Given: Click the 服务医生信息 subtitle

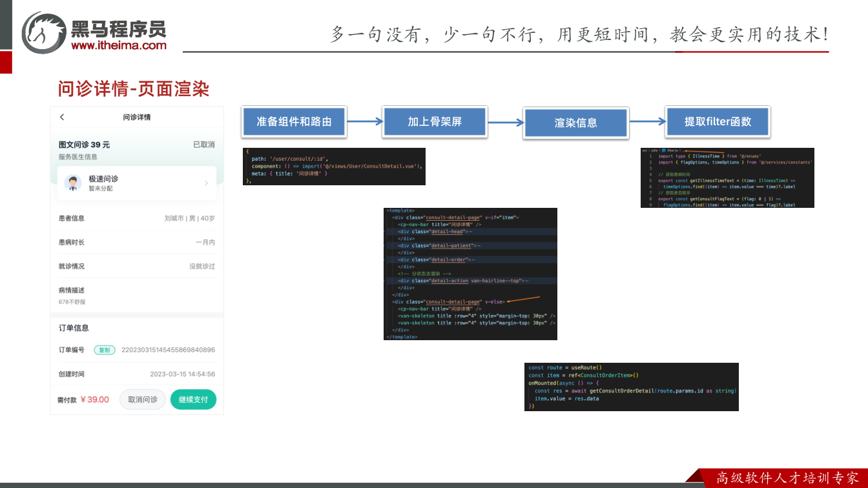Looking at the screenshot, I should pyautogui.click(x=78, y=157).
